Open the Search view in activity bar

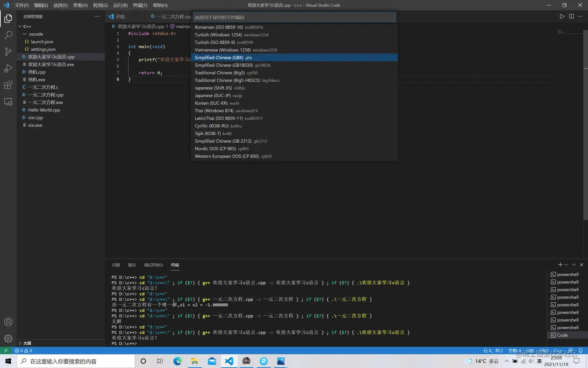point(8,35)
